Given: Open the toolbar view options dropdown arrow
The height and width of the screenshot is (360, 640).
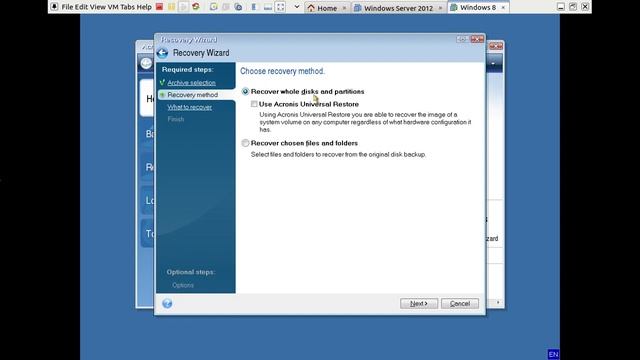Looking at the screenshot, I should click(x=297, y=7).
